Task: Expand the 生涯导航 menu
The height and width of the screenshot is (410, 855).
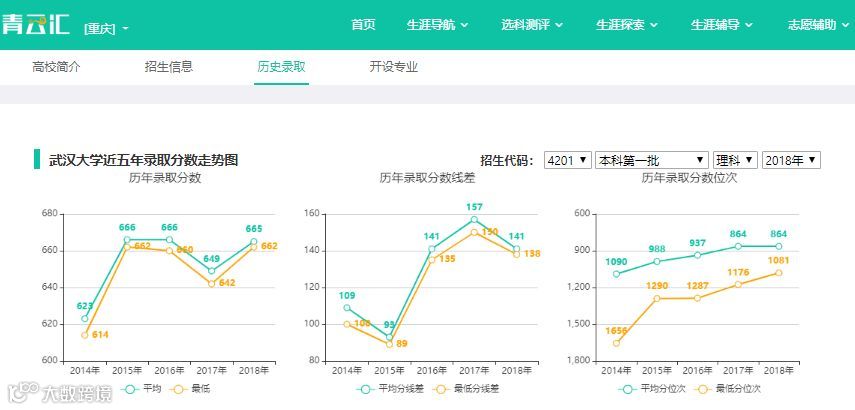Action: point(437,25)
